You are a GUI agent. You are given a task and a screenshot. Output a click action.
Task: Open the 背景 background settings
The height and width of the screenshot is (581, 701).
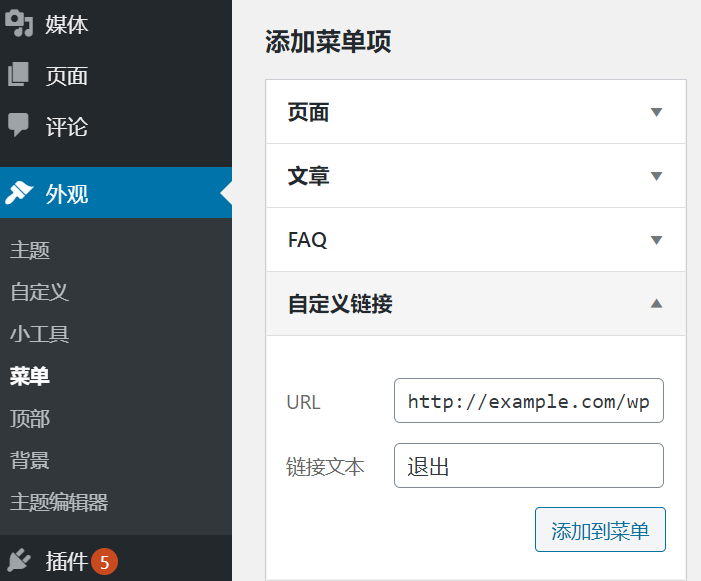[30, 460]
